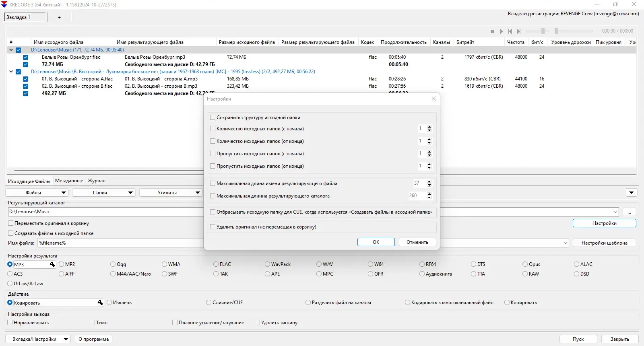Open the Утилиты dropdown menu
This screenshot has width=644, height=346.
[171, 193]
